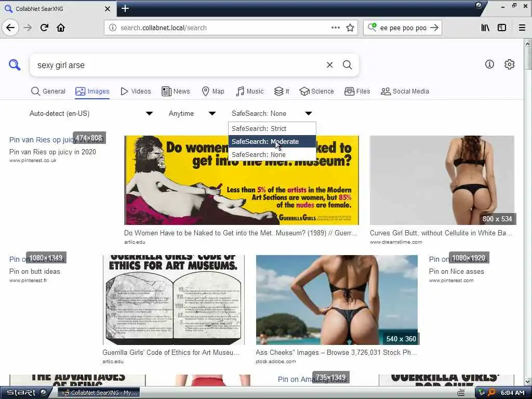Open the Guerrilla Girls Met. Museum poster thumbnail

click(x=241, y=180)
